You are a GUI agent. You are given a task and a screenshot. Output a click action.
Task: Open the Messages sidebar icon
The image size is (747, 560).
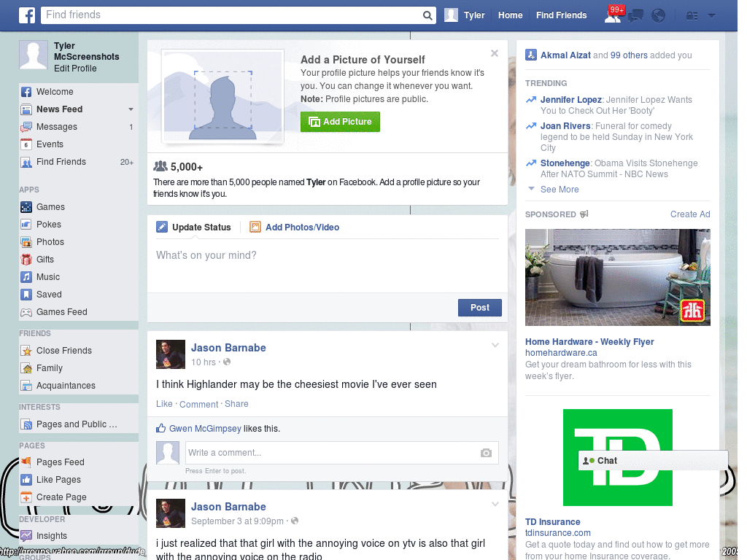(26, 127)
